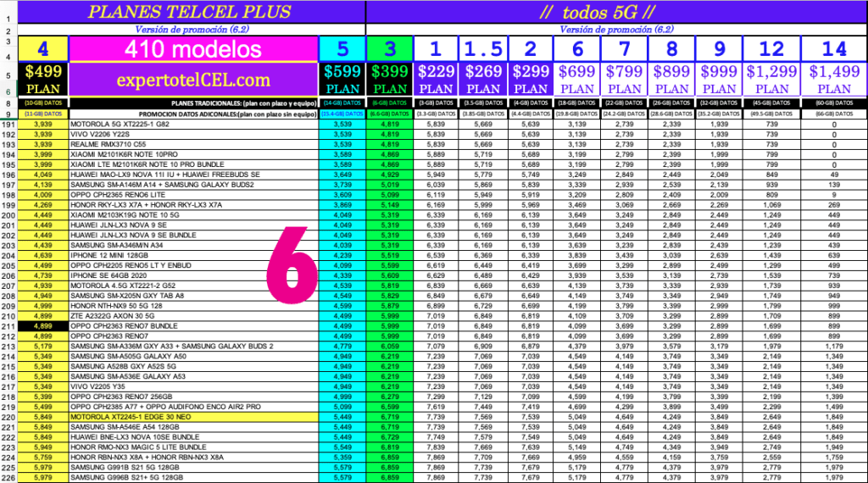Select the '$599 PLAN' header cell
The image size is (868, 483).
(342, 80)
